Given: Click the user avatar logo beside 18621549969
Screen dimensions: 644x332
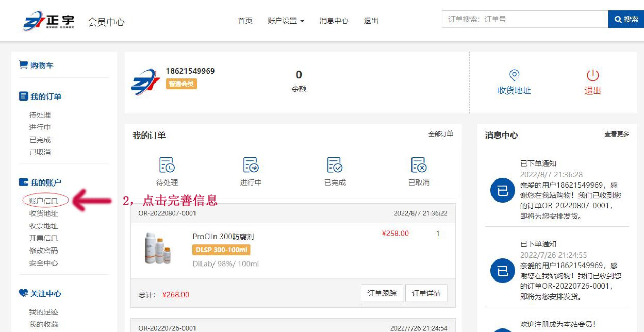Looking at the screenshot, I should (146, 82).
